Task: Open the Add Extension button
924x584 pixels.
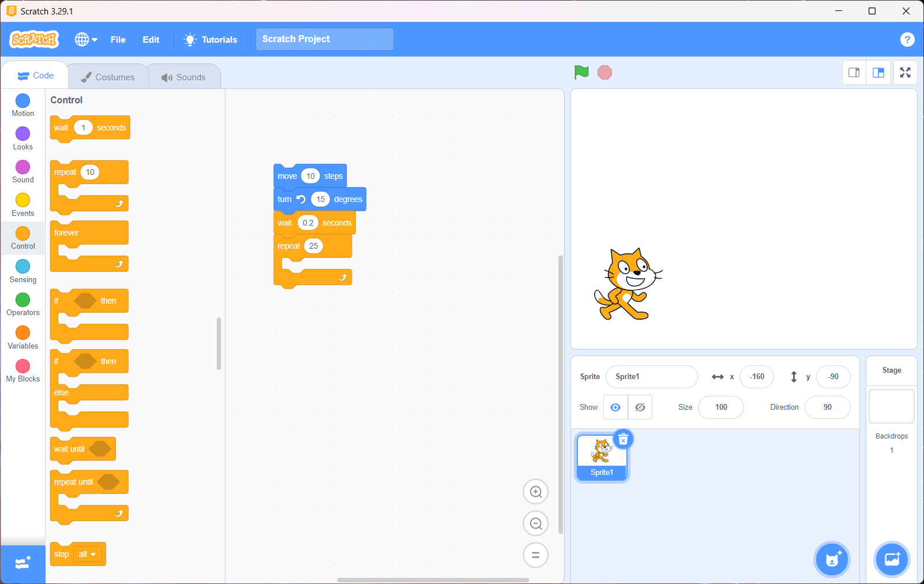Action: (23, 564)
